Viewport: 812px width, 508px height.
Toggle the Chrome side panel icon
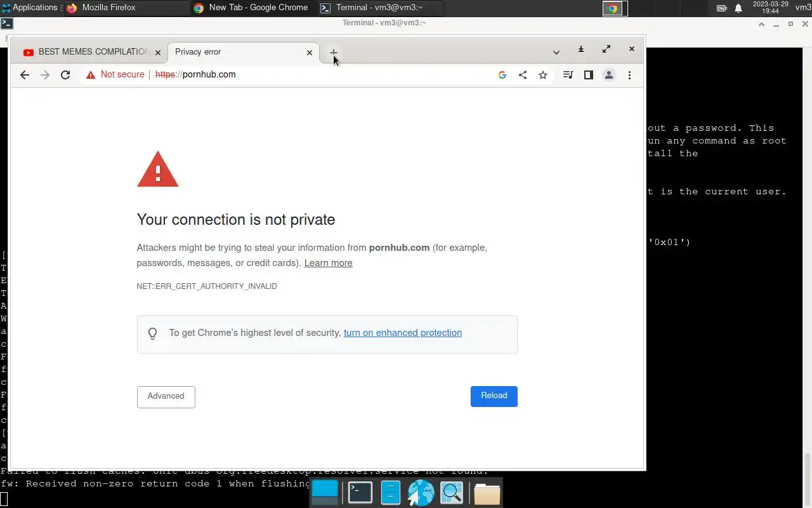(x=589, y=75)
